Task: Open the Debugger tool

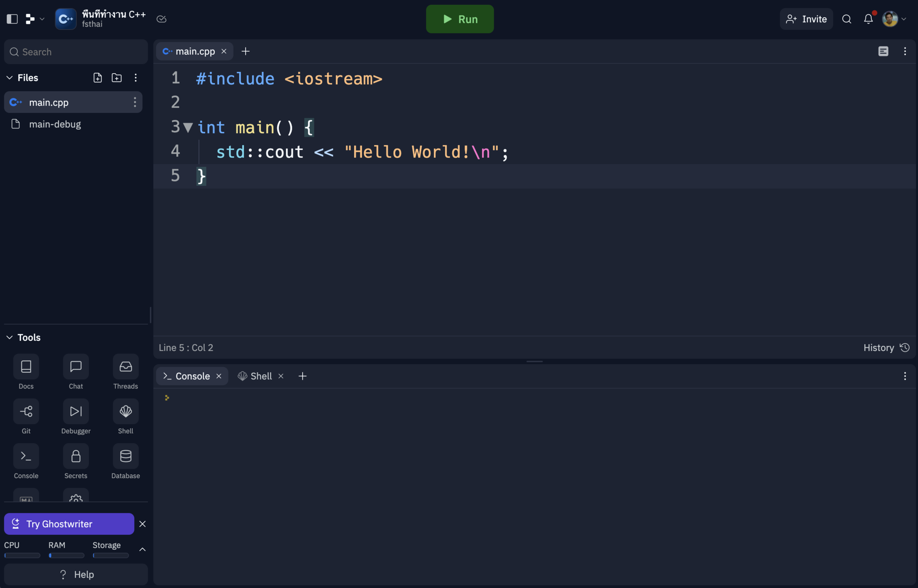Action: (76, 412)
